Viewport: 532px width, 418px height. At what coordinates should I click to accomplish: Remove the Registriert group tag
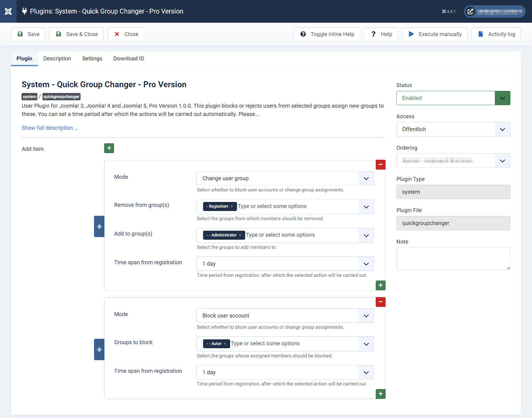click(232, 206)
